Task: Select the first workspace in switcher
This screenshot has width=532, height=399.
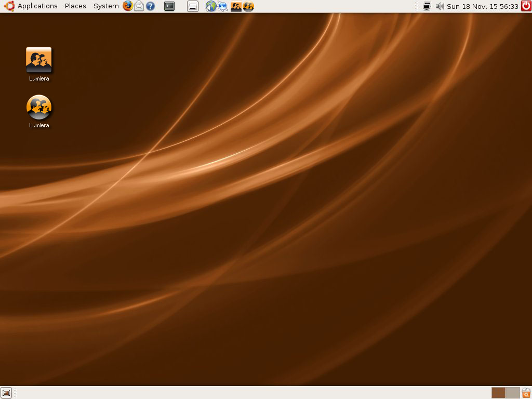Action: coord(499,393)
